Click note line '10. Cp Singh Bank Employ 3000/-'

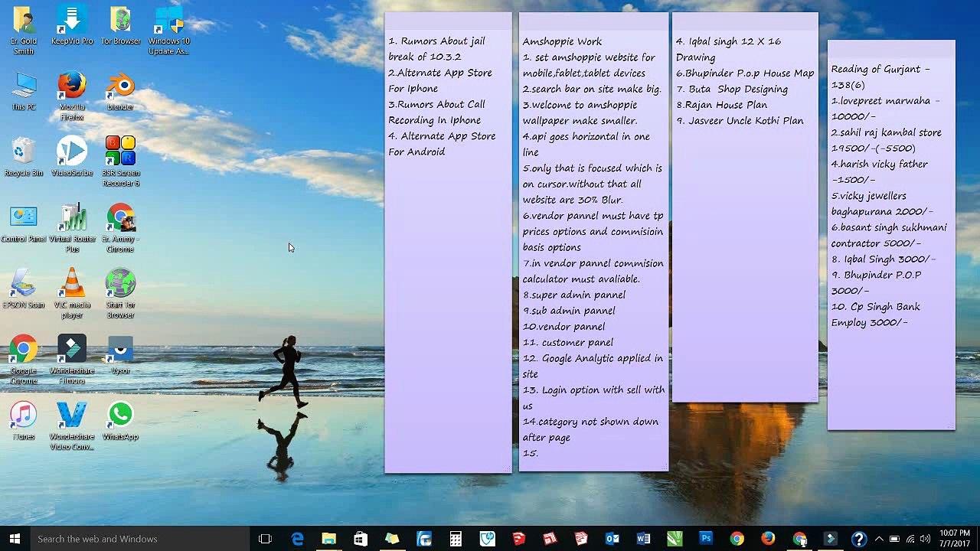point(876,315)
